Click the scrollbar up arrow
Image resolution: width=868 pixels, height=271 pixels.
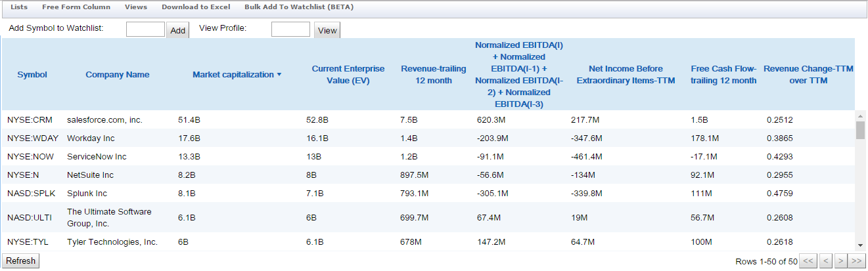[860, 115]
